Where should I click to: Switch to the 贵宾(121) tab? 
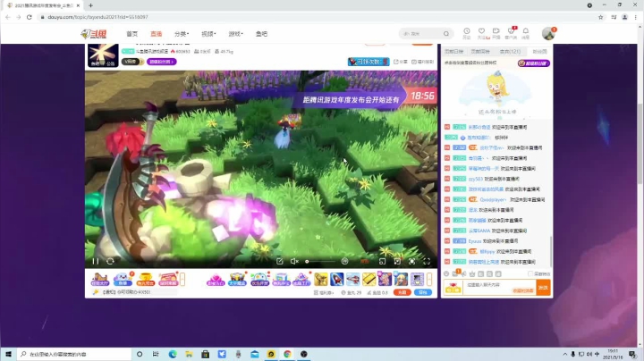coord(510,51)
